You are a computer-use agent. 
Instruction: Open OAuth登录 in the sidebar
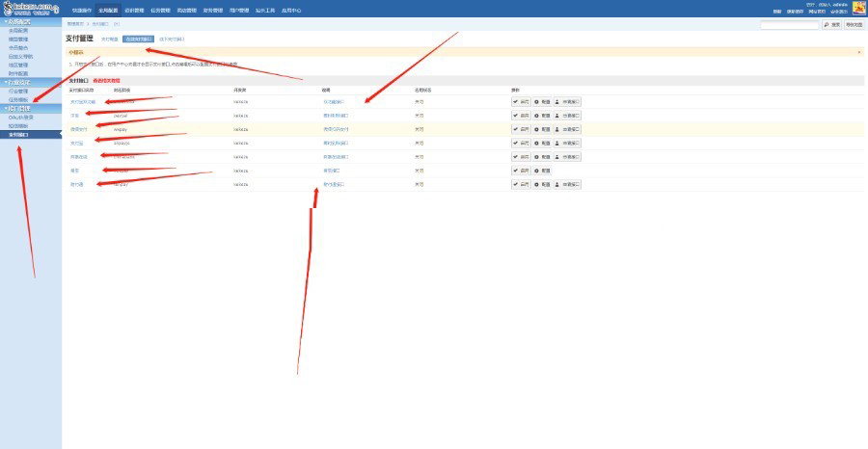20,118
